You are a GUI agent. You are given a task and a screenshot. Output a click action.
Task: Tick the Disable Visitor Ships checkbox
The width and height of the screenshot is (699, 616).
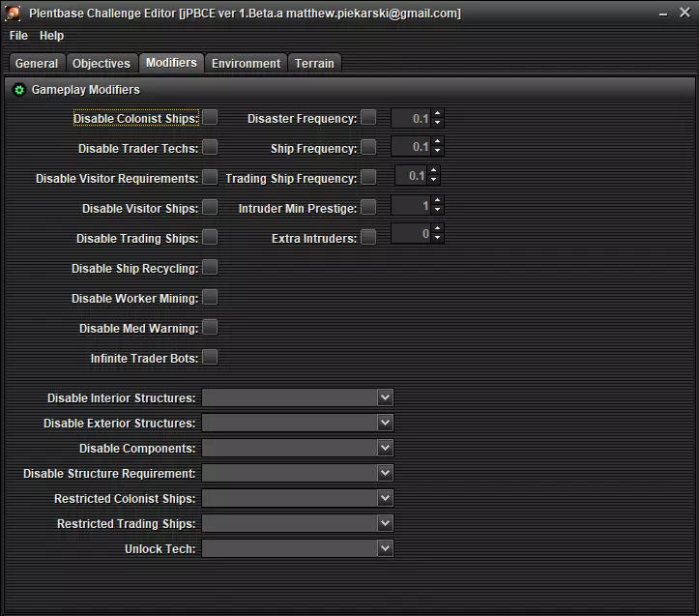point(210,207)
